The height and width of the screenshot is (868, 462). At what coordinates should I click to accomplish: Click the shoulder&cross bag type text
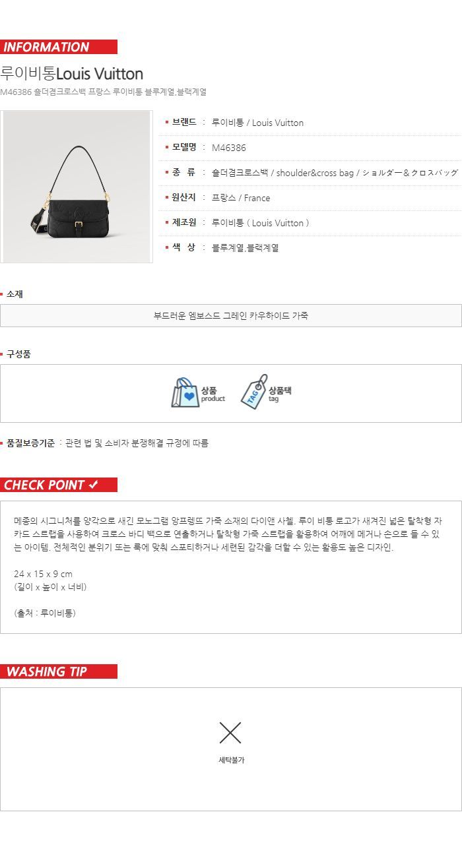(x=315, y=173)
